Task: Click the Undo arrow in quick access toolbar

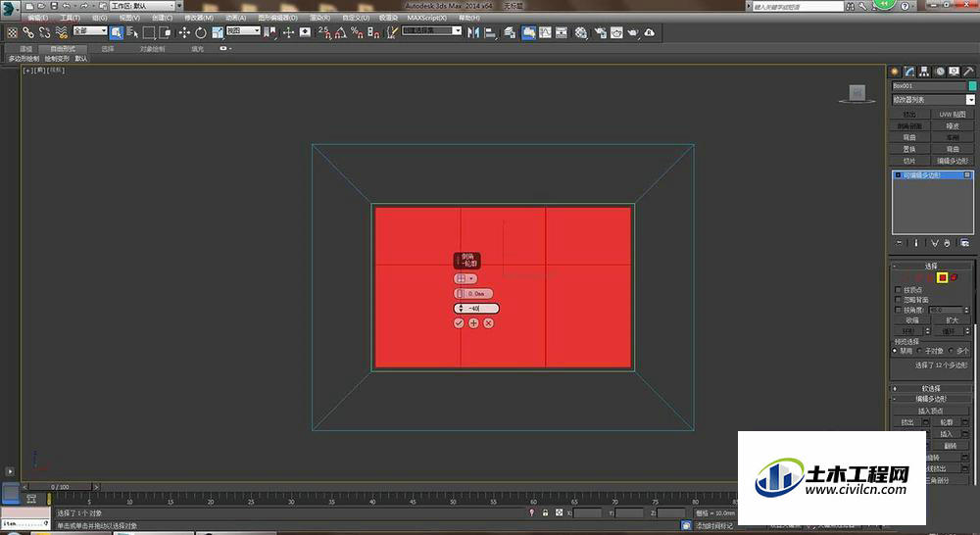Action: click(67, 6)
